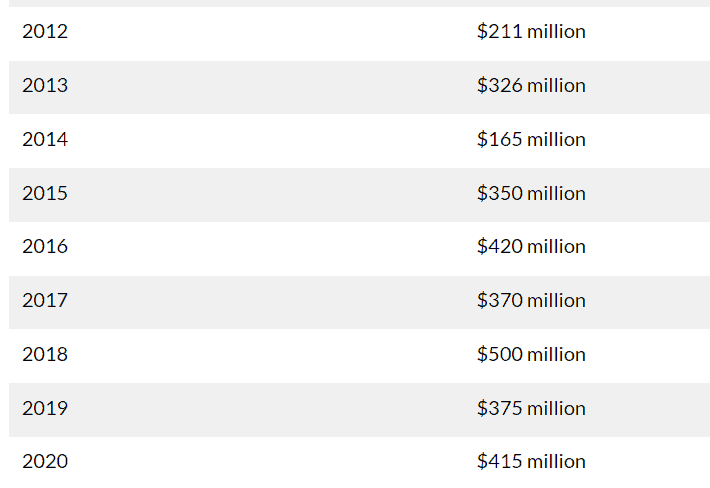Select the $420 million value
Image resolution: width=710 pixels, height=488 pixels.
click(531, 247)
